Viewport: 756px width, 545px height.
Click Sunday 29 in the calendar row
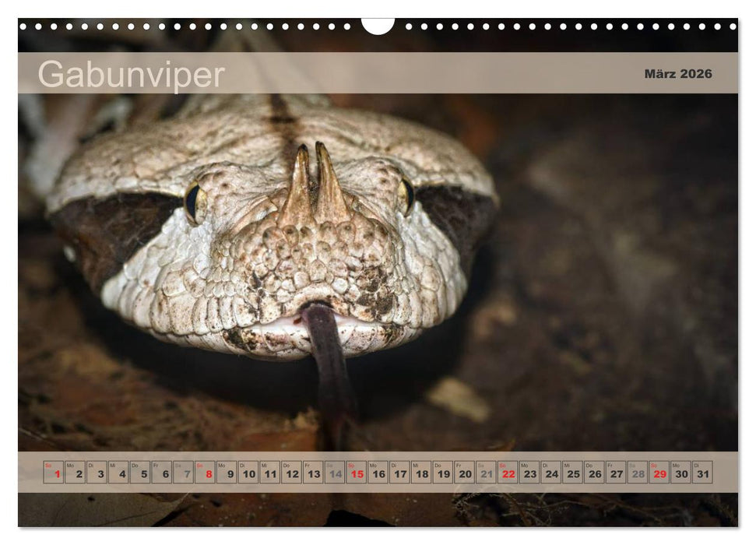pos(659,473)
